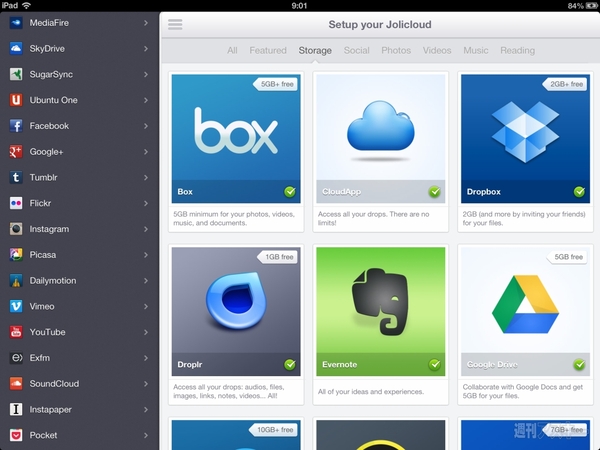600x450 pixels.
Task: Tap the Tumblr icon
Action: [x=16, y=178]
